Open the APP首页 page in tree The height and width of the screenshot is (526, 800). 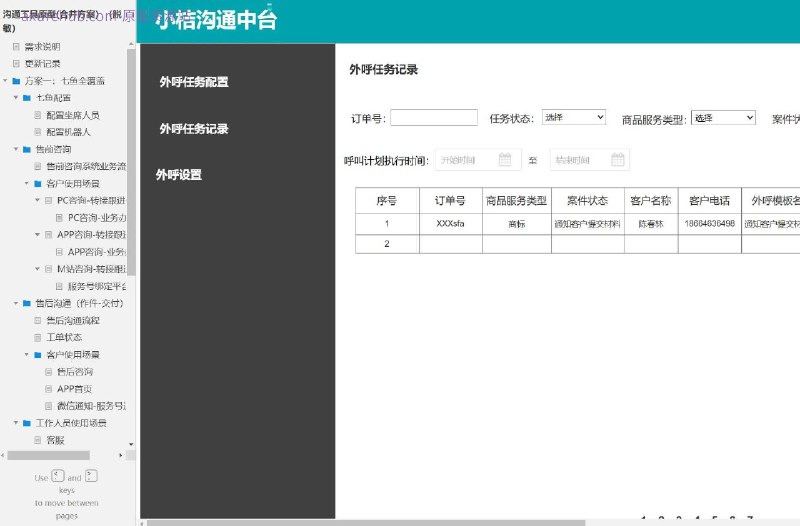[x=74, y=389]
